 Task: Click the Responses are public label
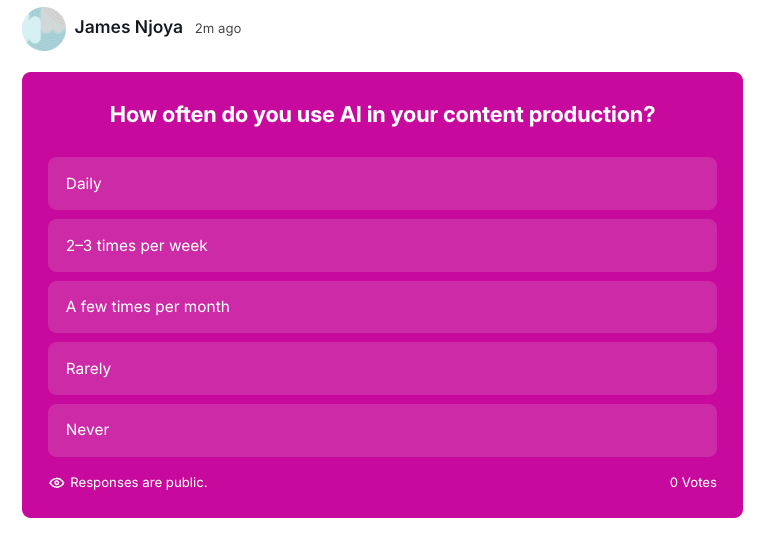coord(138,483)
